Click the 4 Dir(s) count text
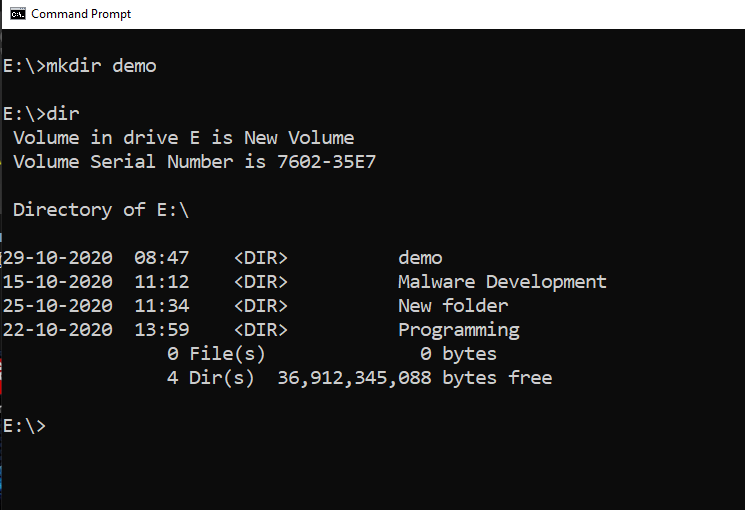Screen dimensions: 745x510 pos(210,378)
